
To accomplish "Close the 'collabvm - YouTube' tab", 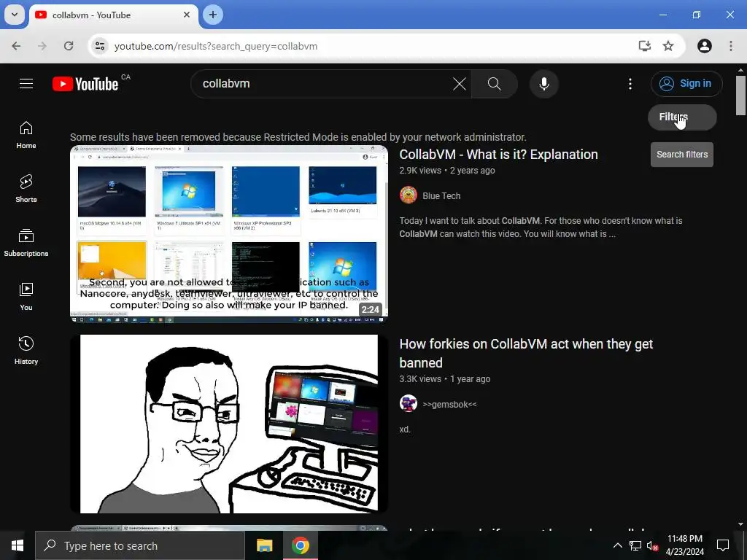I will click(187, 15).
